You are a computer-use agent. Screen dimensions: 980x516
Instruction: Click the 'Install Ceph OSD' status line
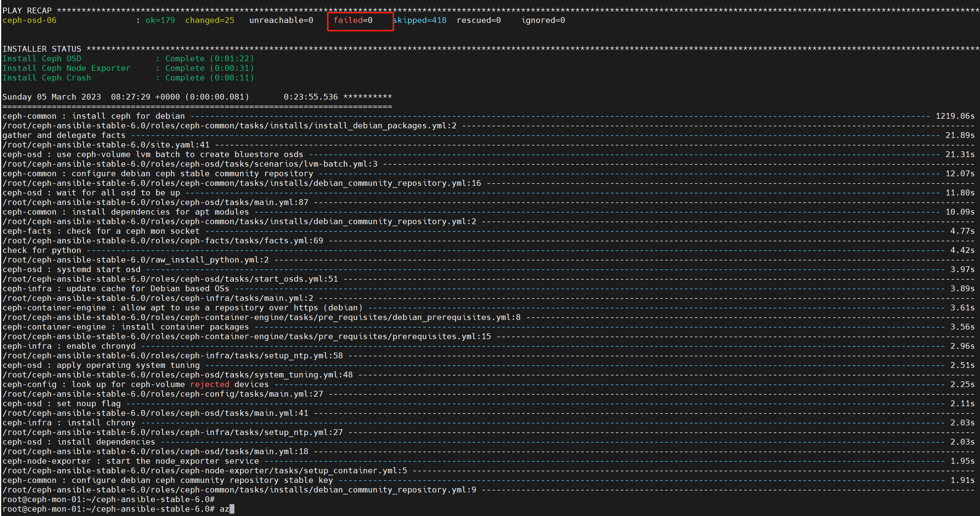tap(42, 59)
